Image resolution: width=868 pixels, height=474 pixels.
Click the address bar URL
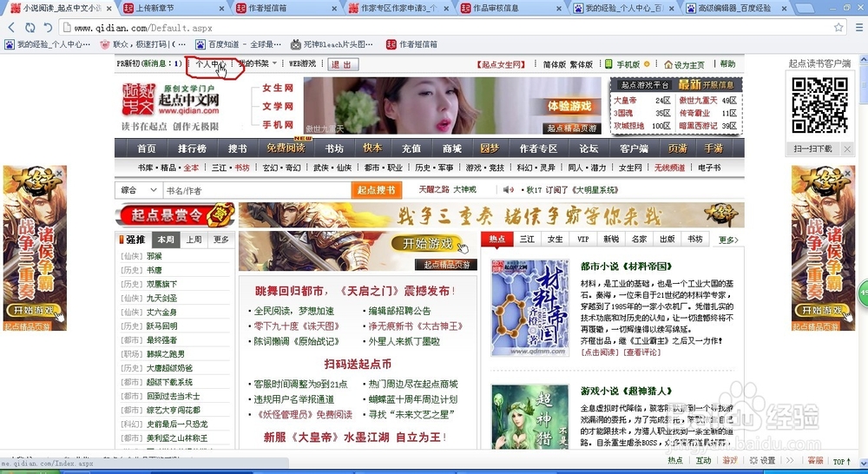tap(143, 28)
